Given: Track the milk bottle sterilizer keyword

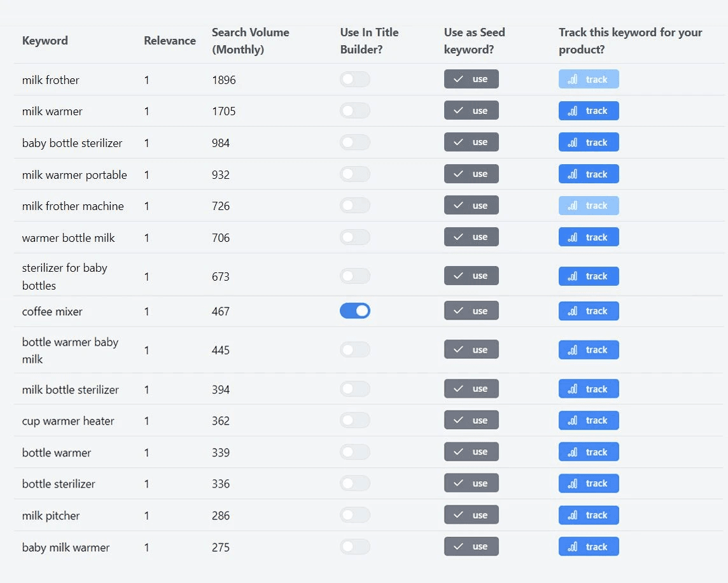Looking at the screenshot, I should [x=589, y=389].
